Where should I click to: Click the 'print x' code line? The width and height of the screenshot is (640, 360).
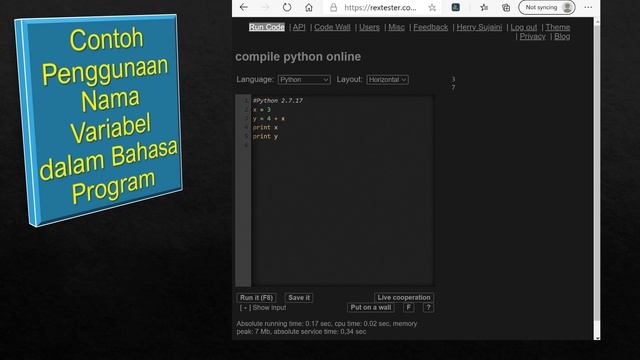(x=265, y=127)
